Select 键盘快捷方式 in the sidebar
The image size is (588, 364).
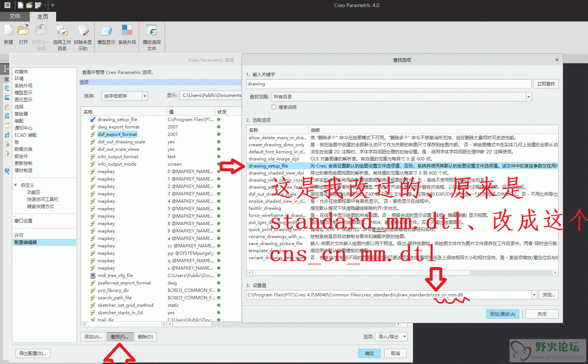(41, 207)
